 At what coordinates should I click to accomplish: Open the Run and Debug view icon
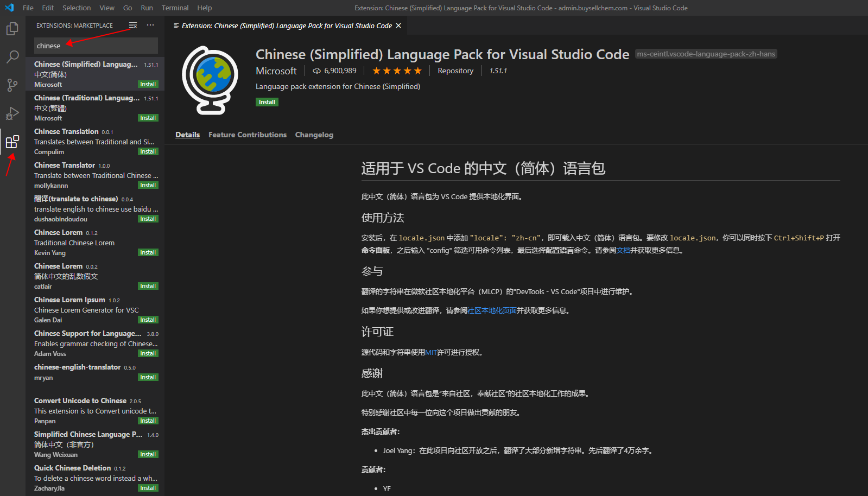12,113
